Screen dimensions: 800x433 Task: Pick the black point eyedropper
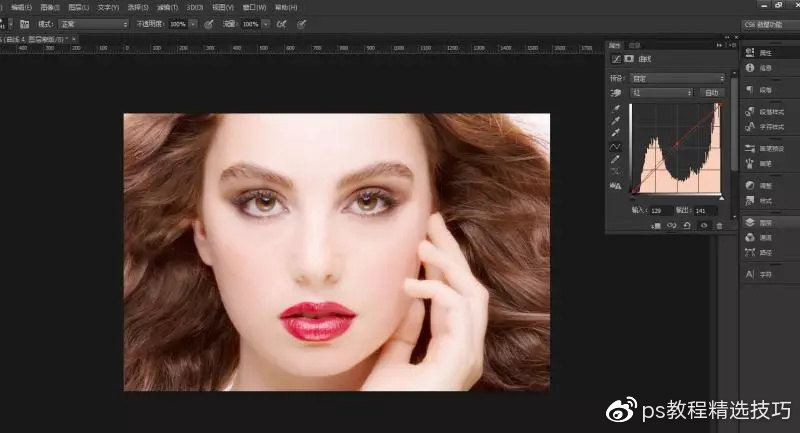(616, 108)
